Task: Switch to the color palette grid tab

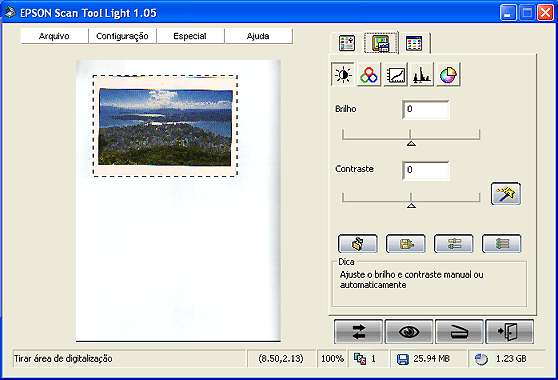Action: point(414,43)
